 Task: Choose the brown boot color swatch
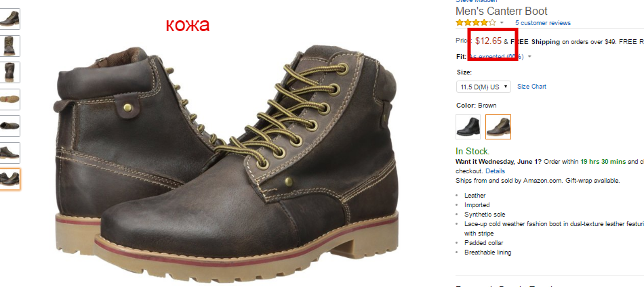[x=498, y=127]
